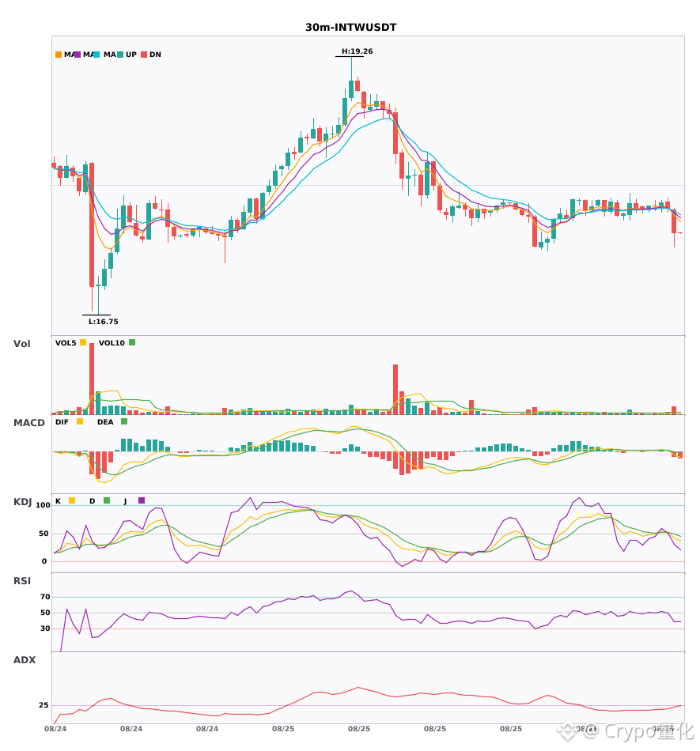Click the ADX panel label
The image size is (700, 751).
[25, 660]
